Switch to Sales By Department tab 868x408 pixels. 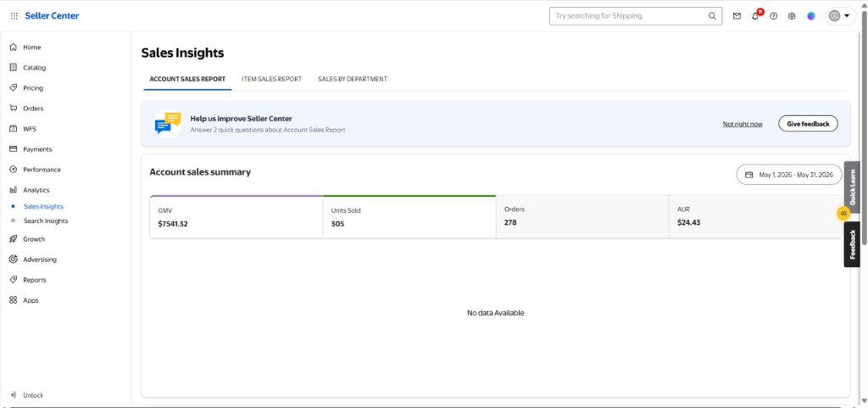(x=353, y=79)
